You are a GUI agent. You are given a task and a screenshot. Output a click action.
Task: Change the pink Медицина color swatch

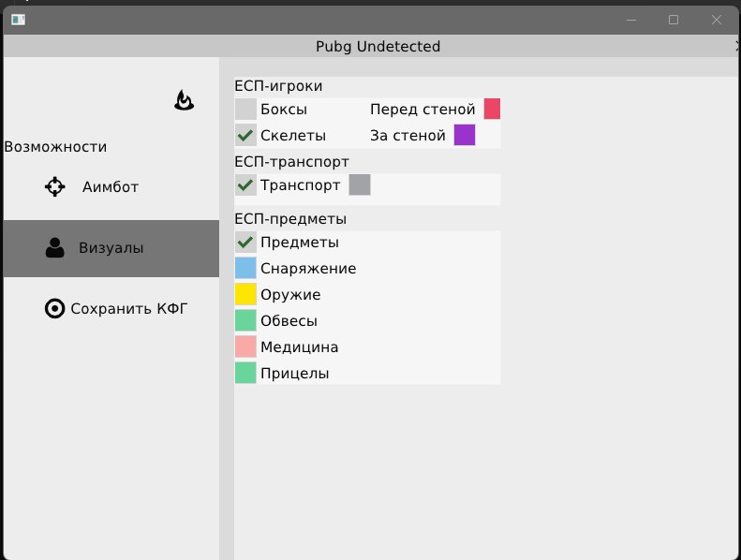[x=245, y=346]
